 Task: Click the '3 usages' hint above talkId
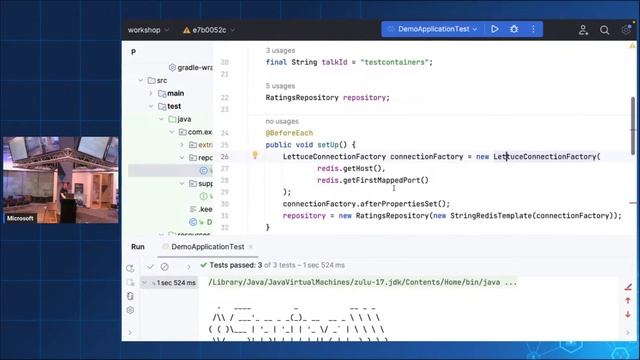(280, 51)
